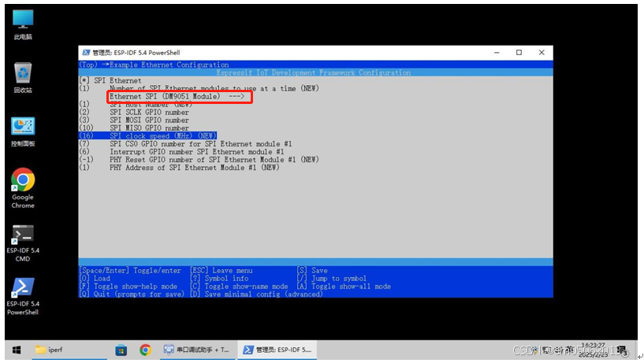The height and width of the screenshot is (363, 644).
Task: Click the [S] Save hint
Action: (312, 270)
